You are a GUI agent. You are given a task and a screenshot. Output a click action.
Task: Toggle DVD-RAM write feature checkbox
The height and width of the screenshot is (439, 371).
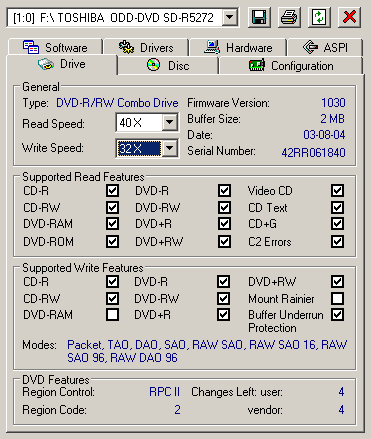coord(112,314)
